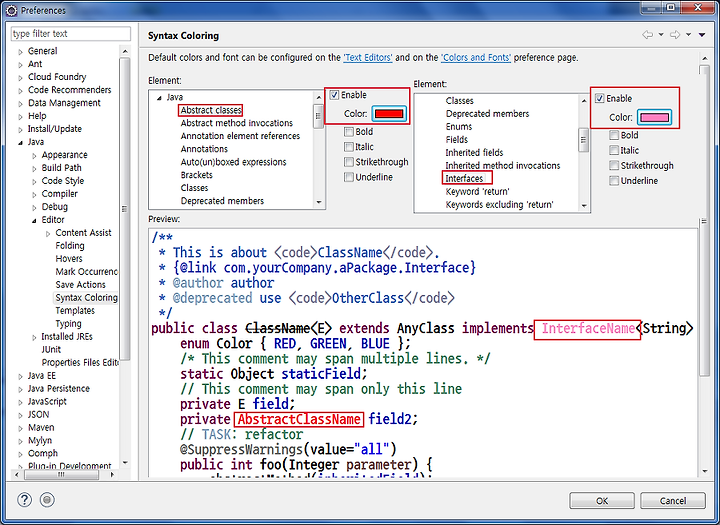This screenshot has width=720, height=525.
Task: Expand the JavaScript preferences node
Action: tap(20, 402)
